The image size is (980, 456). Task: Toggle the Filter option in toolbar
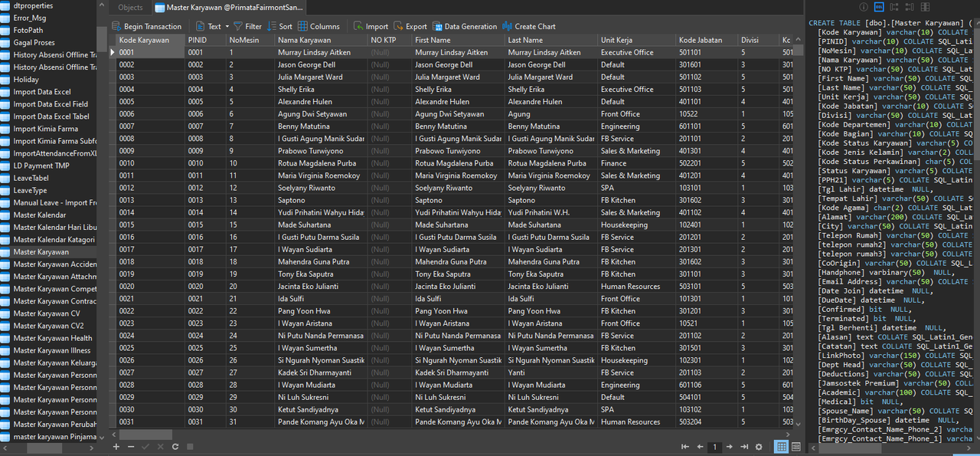click(247, 26)
